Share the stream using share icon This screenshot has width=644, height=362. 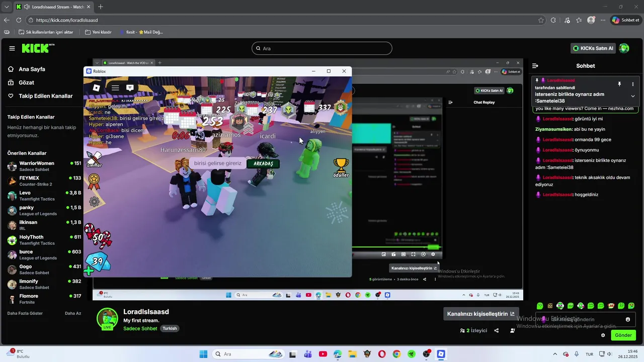tap(497, 330)
